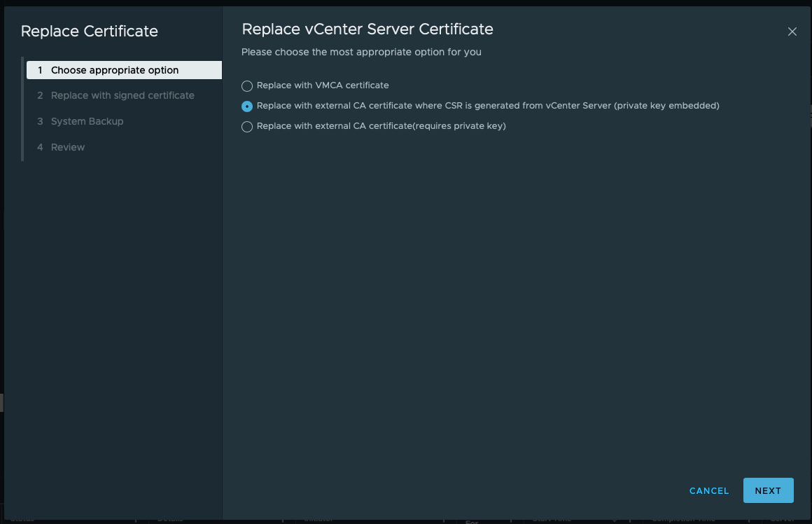Image resolution: width=812 pixels, height=524 pixels.
Task: Click CANCEL to exit the wizard
Action: 708,490
